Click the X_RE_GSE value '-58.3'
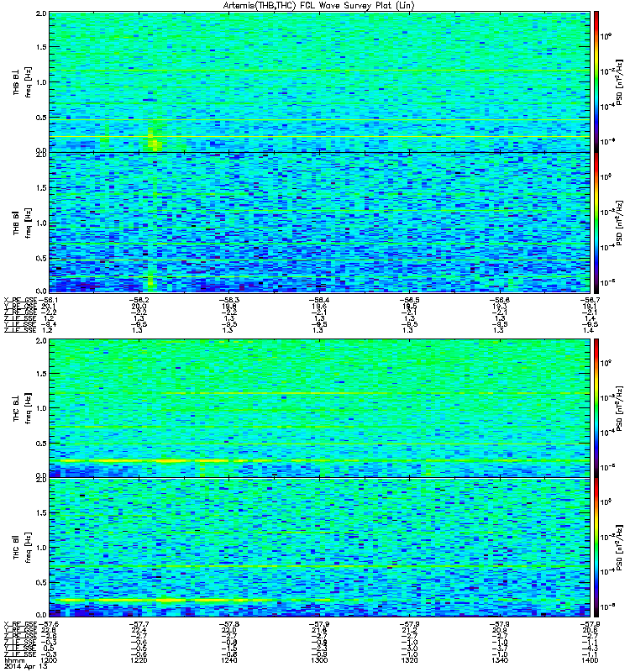Image resolution: width=630 pixels, height=672 pixels. click(229, 300)
